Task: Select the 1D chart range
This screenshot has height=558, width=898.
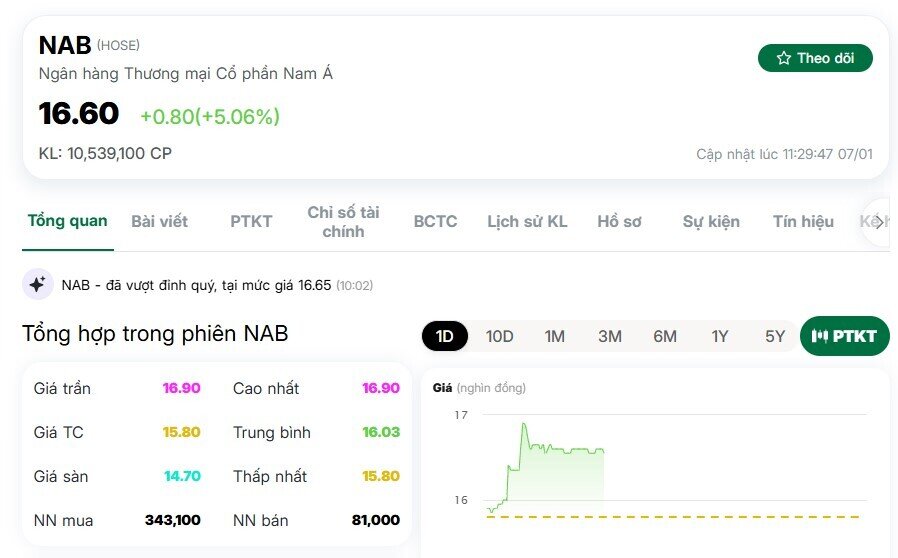Action: (445, 336)
